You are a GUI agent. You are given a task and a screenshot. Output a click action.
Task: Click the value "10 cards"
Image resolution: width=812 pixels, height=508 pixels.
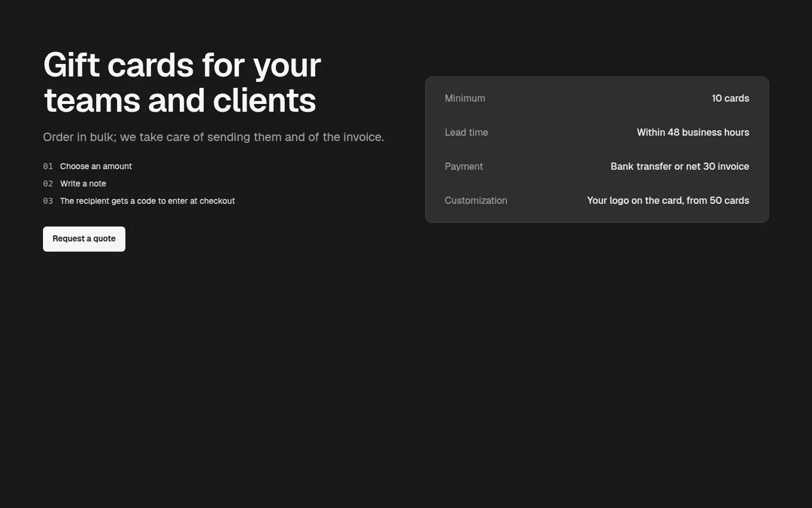[x=730, y=99]
